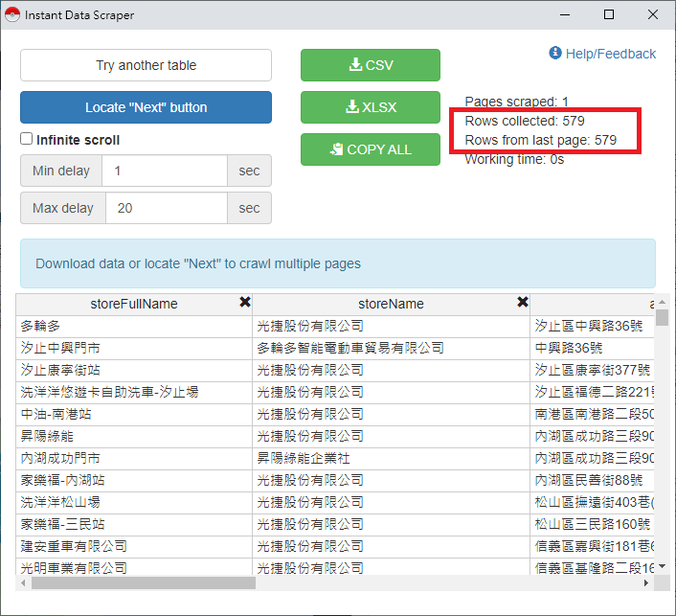Click the table's scroll up arrow
676x616 pixels.
(662, 302)
